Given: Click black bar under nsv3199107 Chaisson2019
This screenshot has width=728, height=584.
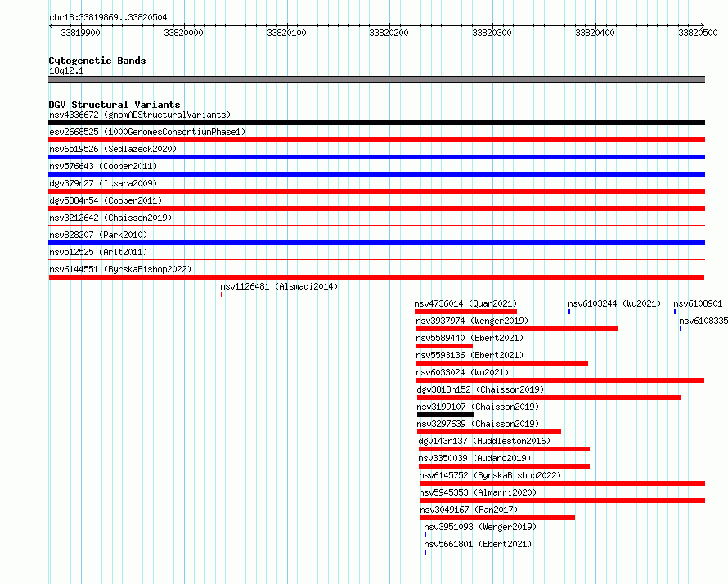Looking at the screenshot, I should [x=446, y=415].
